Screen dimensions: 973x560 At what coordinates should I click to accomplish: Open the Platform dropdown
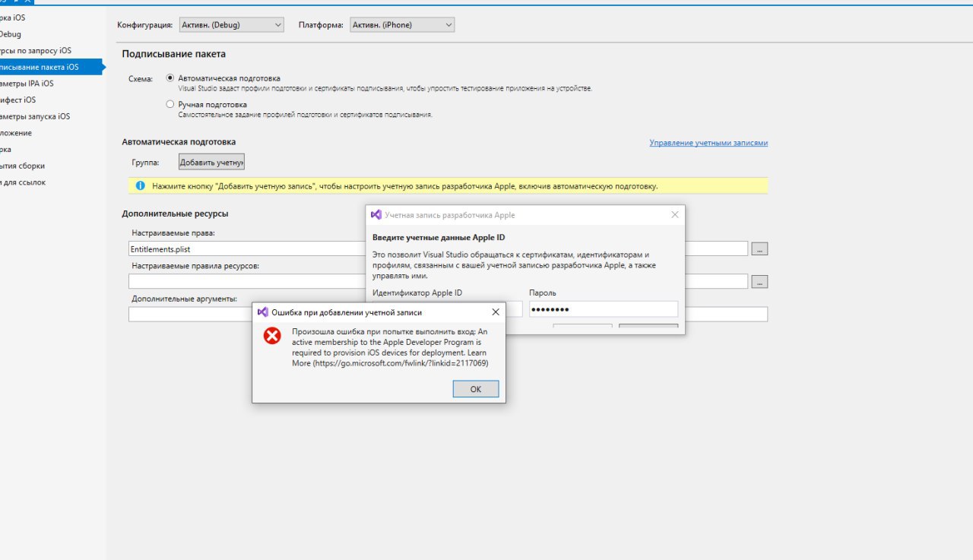pyautogui.click(x=402, y=25)
